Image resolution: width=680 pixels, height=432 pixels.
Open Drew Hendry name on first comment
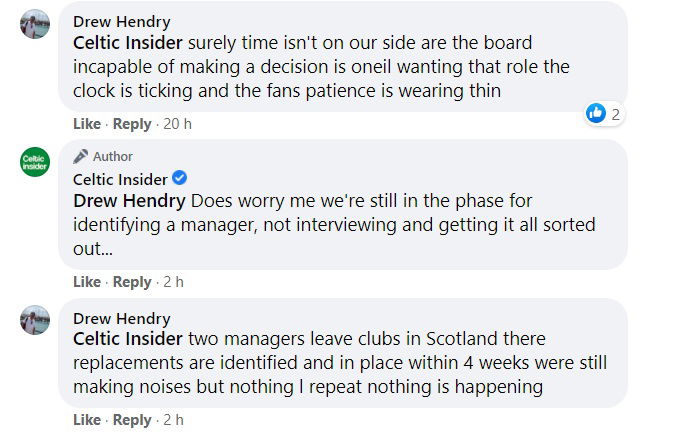tap(122, 22)
